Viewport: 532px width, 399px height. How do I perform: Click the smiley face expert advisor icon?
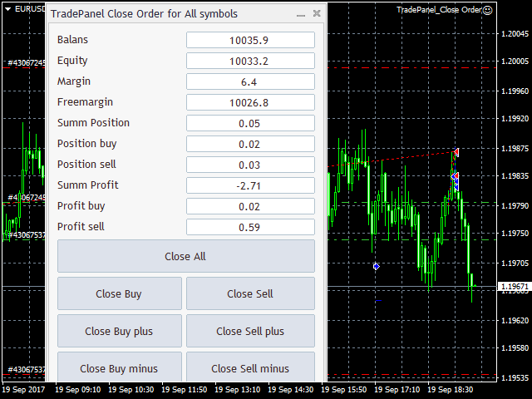pyautogui.click(x=487, y=10)
